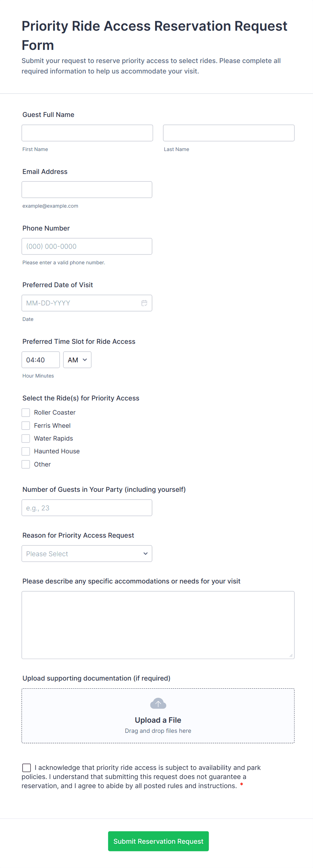Click the accommodations description text area
This screenshot has width=313, height=868.
coord(158,625)
